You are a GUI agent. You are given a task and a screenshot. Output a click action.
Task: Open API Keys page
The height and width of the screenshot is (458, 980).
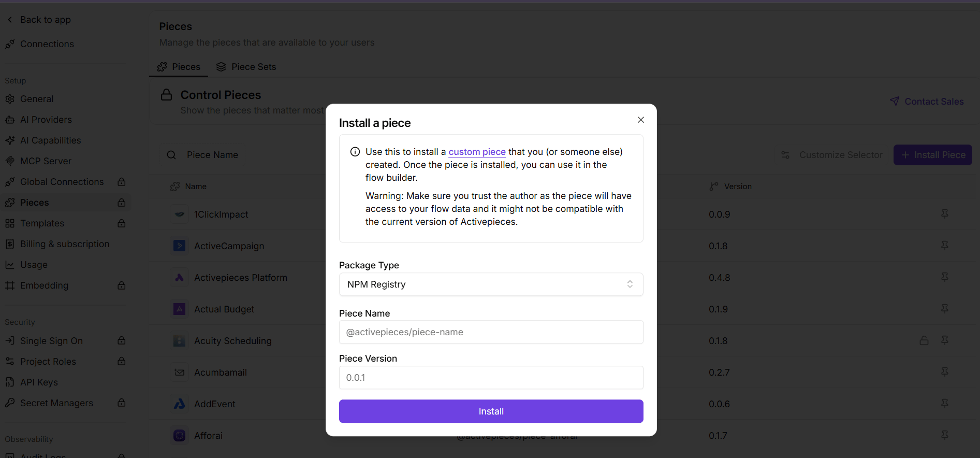[32, 382]
